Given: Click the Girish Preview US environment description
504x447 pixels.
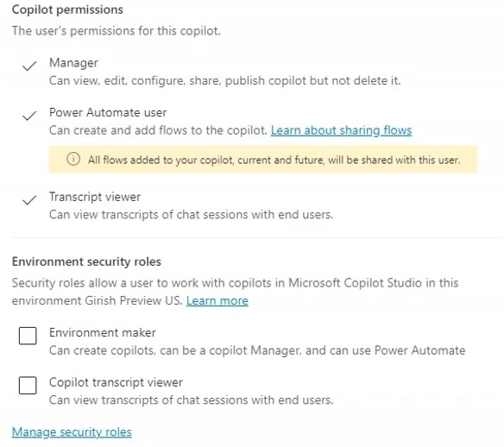Looking at the screenshot, I should [x=235, y=292].
